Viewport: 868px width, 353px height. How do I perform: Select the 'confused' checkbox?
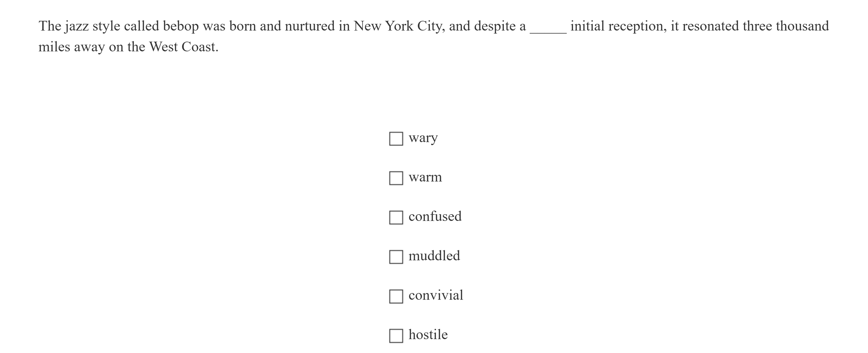(396, 217)
